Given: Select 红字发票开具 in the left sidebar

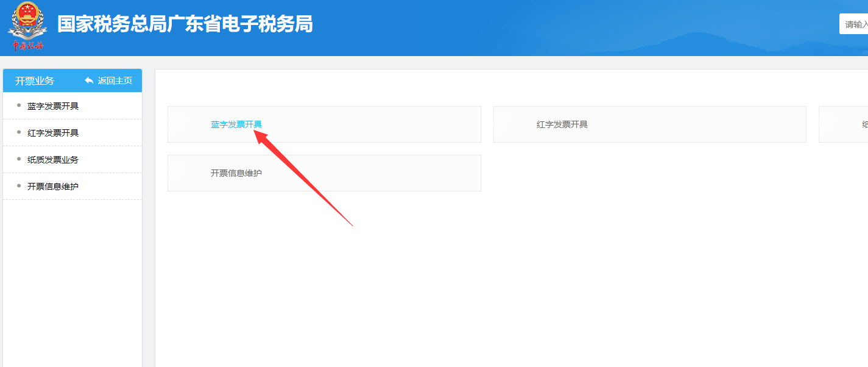Looking at the screenshot, I should pos(53,133).
